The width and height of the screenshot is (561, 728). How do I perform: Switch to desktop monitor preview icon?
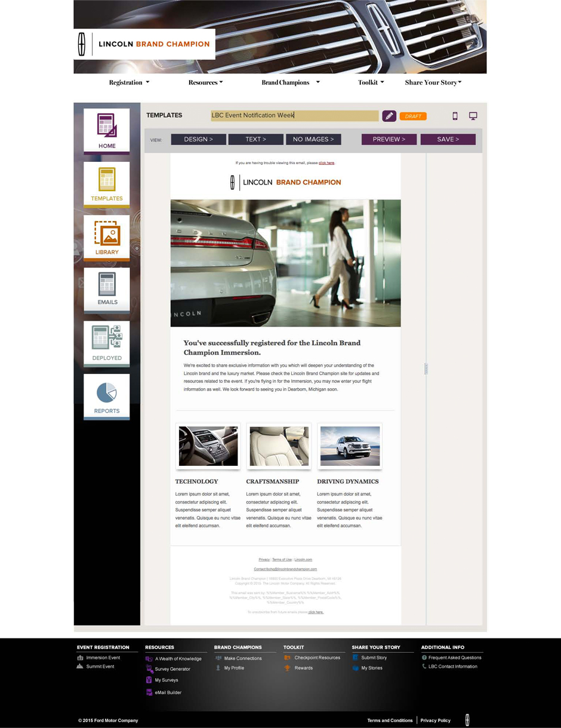tap(473, 116)
